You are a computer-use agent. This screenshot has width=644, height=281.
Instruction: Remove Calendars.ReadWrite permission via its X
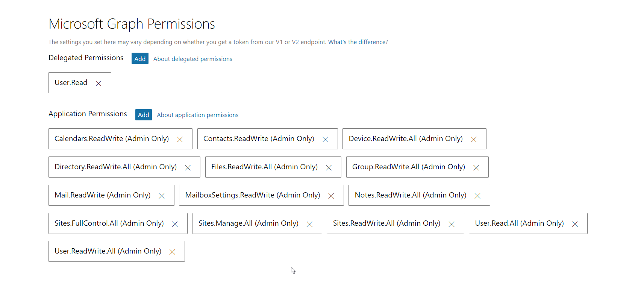point(180,140)
